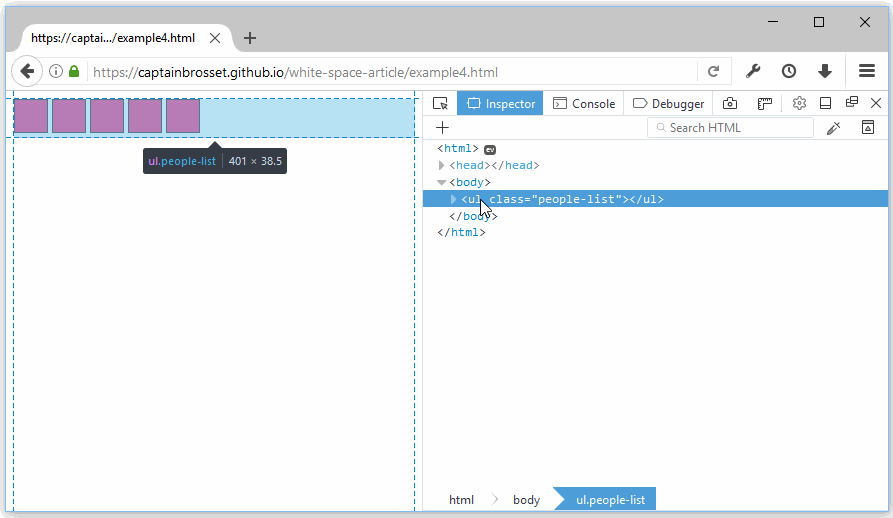Viewport: 893px width, 518px height.
Task: Open DevTools settings gear
Action: pyautogui.click(x=799, y=103)
